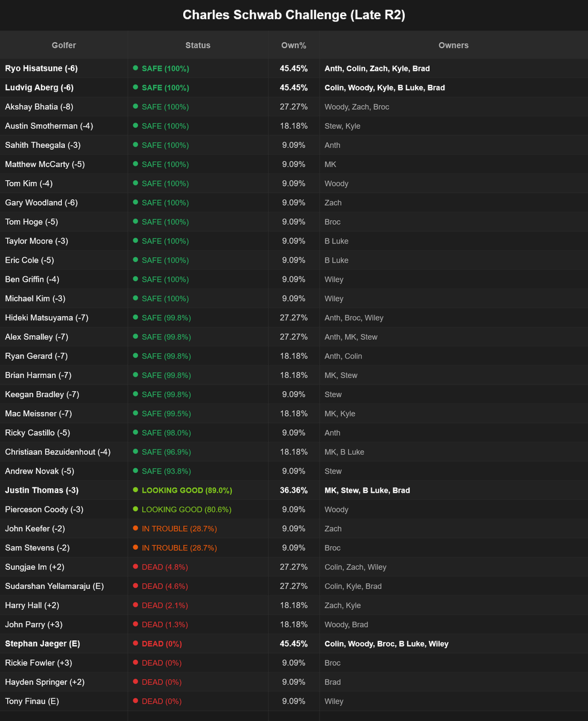Viewport: 588px width, 721px height.
Task: Click Sungjae Im (+2) golfer cell
Action: tap(64, 567)
